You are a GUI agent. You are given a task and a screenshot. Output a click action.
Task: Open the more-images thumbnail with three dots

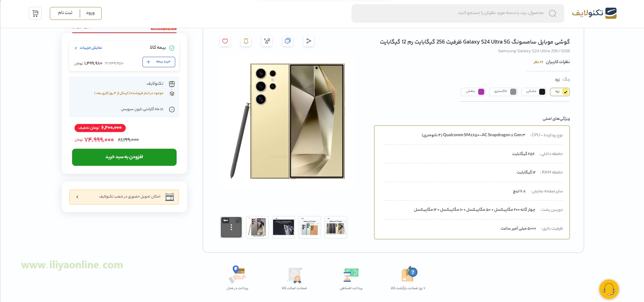coord(231,227)
